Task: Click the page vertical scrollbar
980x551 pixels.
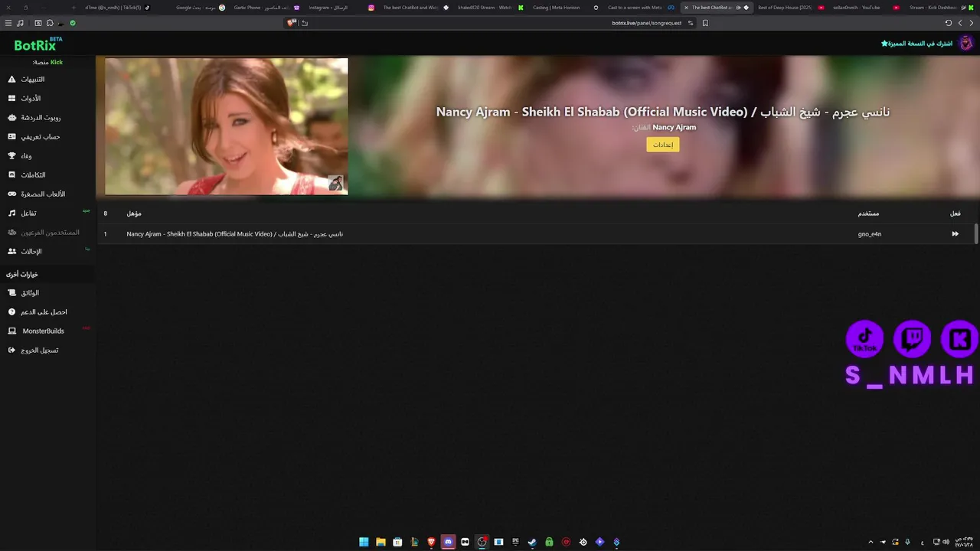Action: (976, 234)
